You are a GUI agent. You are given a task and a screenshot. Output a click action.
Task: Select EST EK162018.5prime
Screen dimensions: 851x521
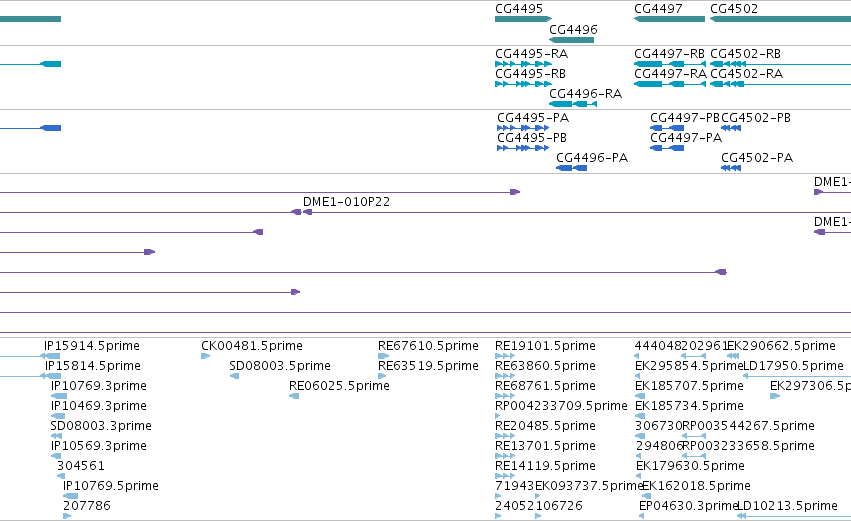point(696,486)
